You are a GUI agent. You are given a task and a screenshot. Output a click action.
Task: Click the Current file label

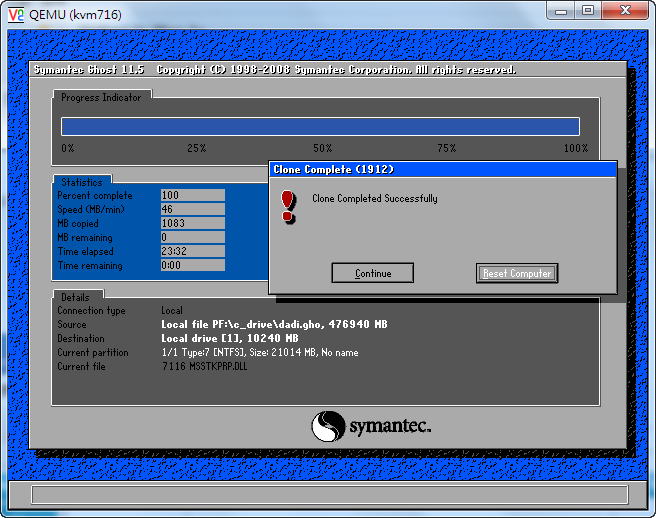tap(82, 366)
